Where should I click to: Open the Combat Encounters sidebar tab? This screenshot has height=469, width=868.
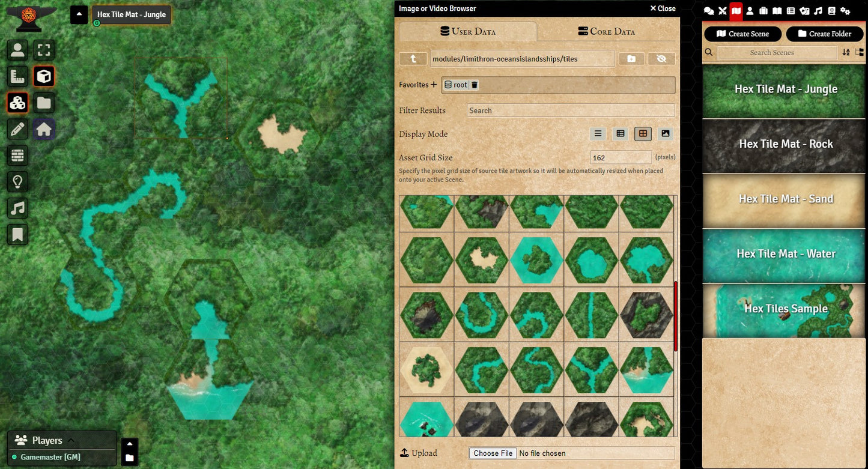click(x=722, y=11)
